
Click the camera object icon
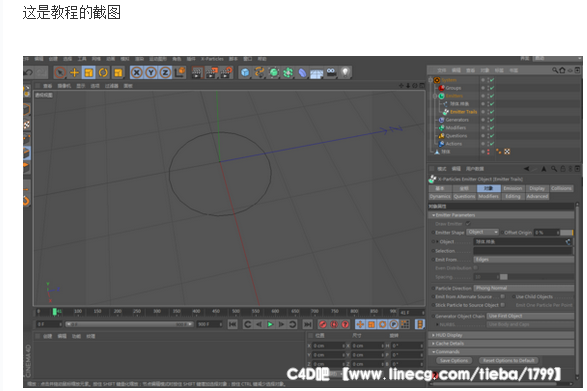[x=331, y=72]
